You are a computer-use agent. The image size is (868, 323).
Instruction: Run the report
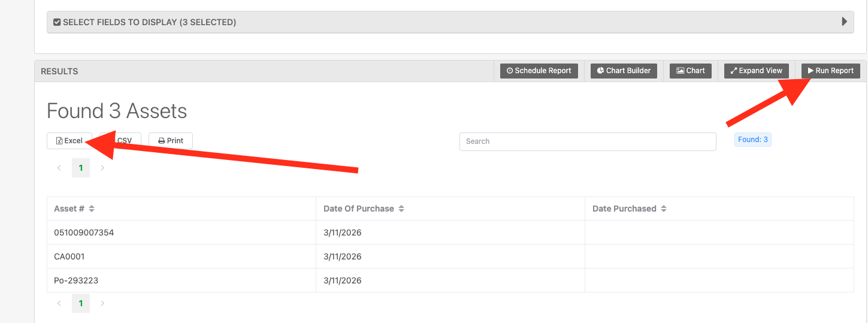830,71
